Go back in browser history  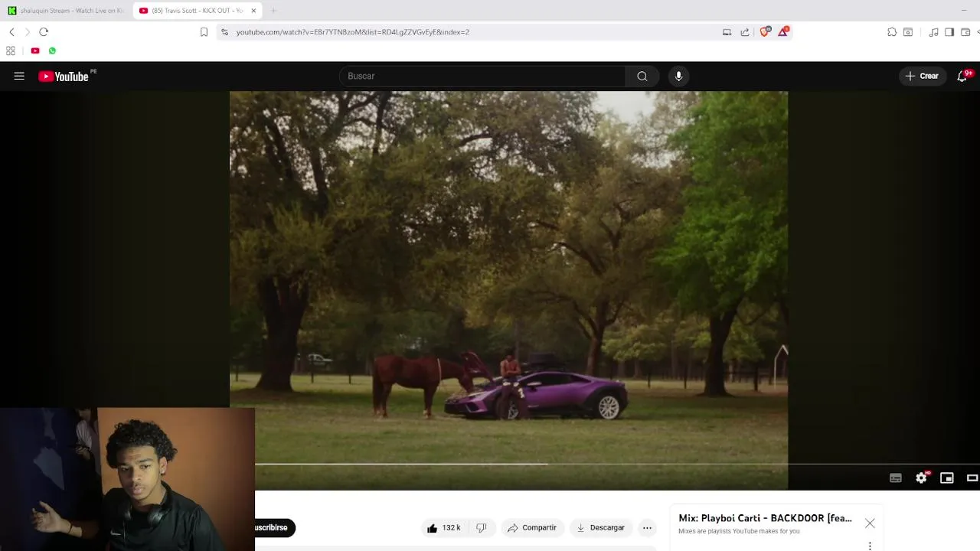click(11, 32)
